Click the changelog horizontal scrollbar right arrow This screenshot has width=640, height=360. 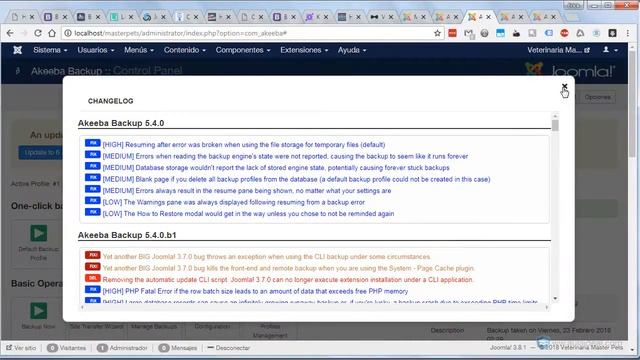pos(547,307)
